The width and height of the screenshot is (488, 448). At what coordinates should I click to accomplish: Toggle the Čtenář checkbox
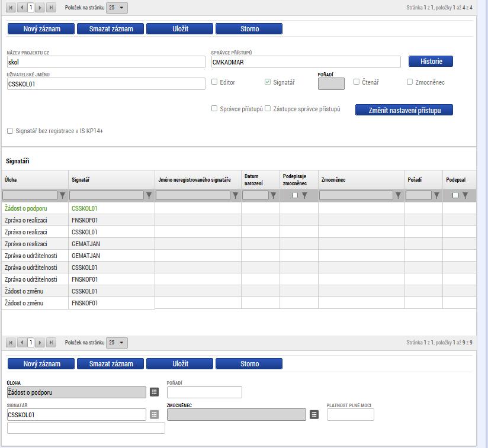357,82
